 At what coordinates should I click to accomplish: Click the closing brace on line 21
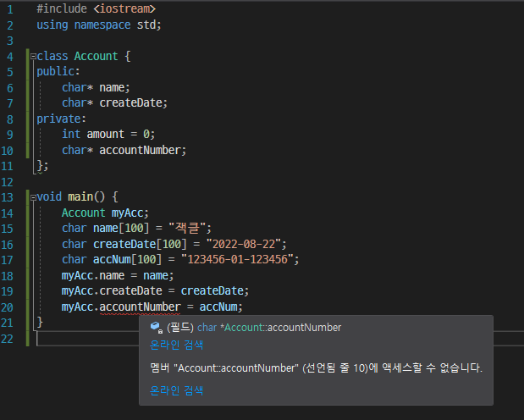(40, 322)
